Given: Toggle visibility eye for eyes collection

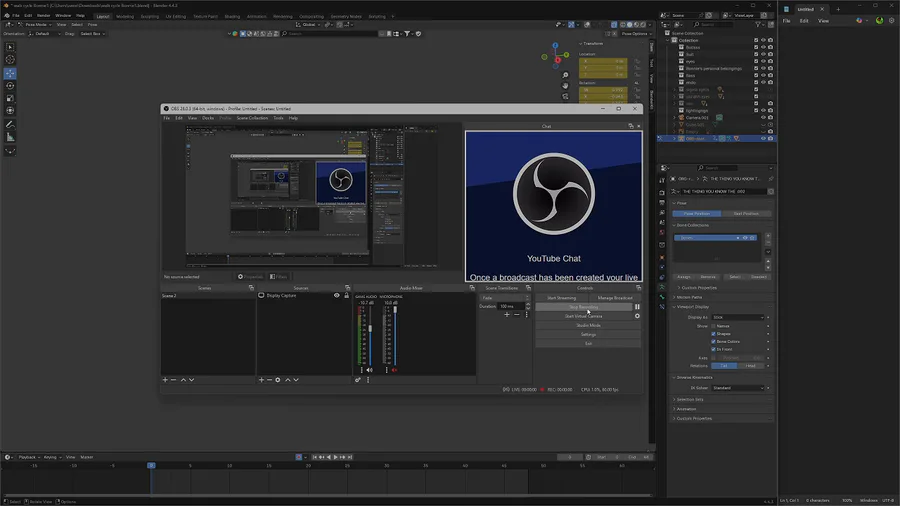Looking at the screenshot, I should 763,61.
